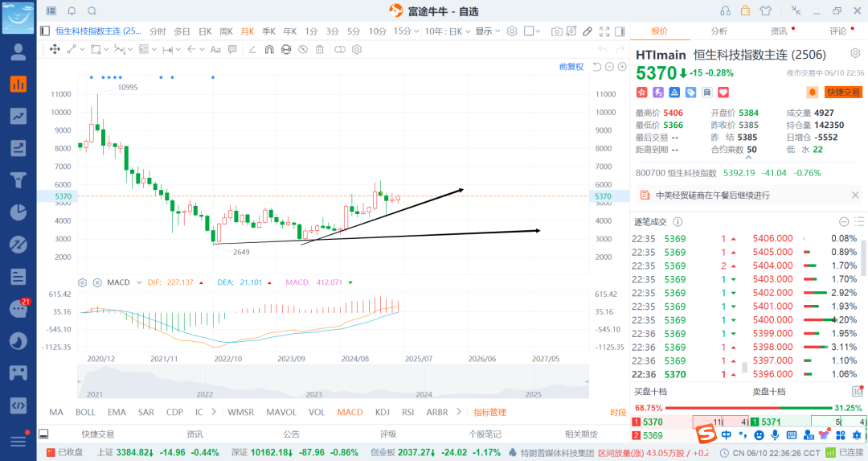Image resolution: width=868 pixels, height=461 pixels.
Task: Open the 资讯 tab in right panel
Action: click(x=779, y=31)
